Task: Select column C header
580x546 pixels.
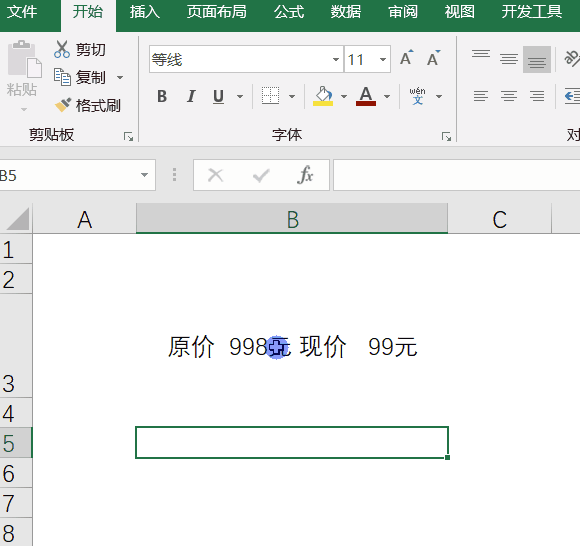Action: click(499, 219)
